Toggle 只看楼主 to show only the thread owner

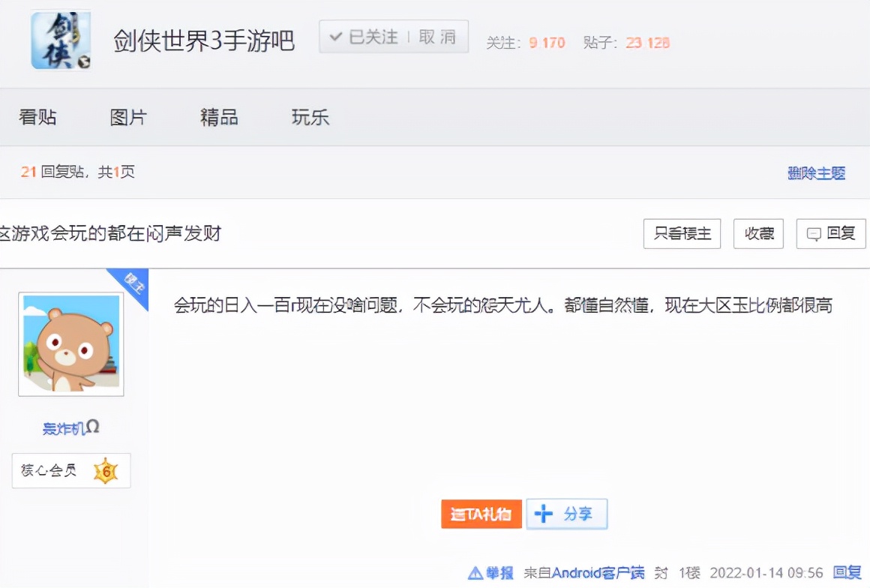pos(681,233)
